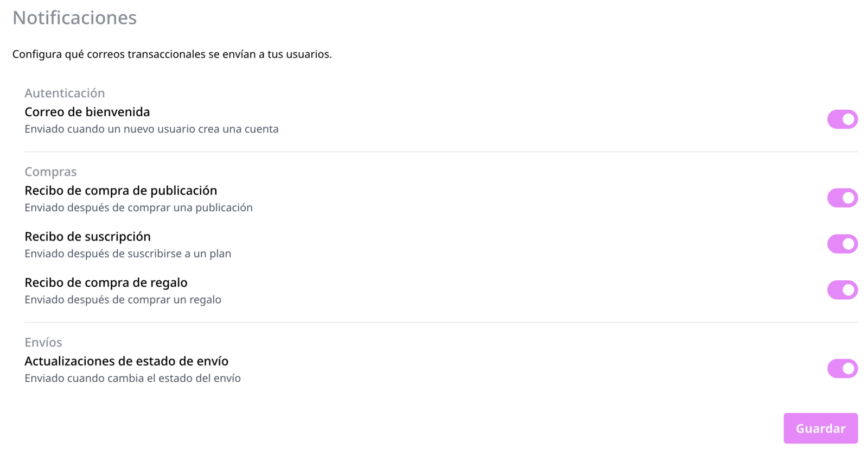The height and width of the screenshot is (454, 868).
Task: Switch off Recibo de compra de regalo
Action: coord(842,290)
